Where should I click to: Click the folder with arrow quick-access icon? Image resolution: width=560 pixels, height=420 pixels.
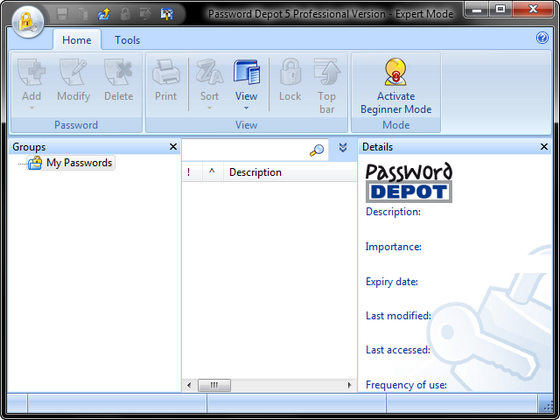104,14
